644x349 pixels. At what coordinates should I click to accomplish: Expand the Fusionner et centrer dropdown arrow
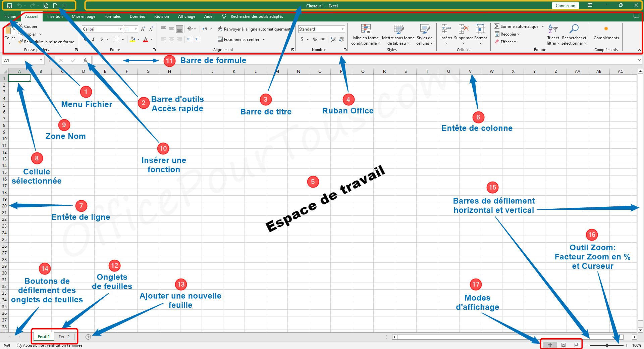264,40
